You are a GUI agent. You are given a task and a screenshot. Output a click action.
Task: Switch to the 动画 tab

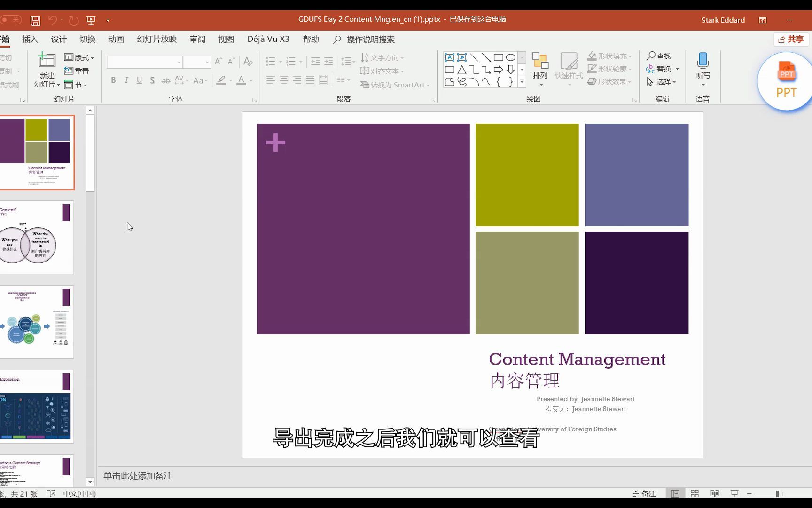116,40
